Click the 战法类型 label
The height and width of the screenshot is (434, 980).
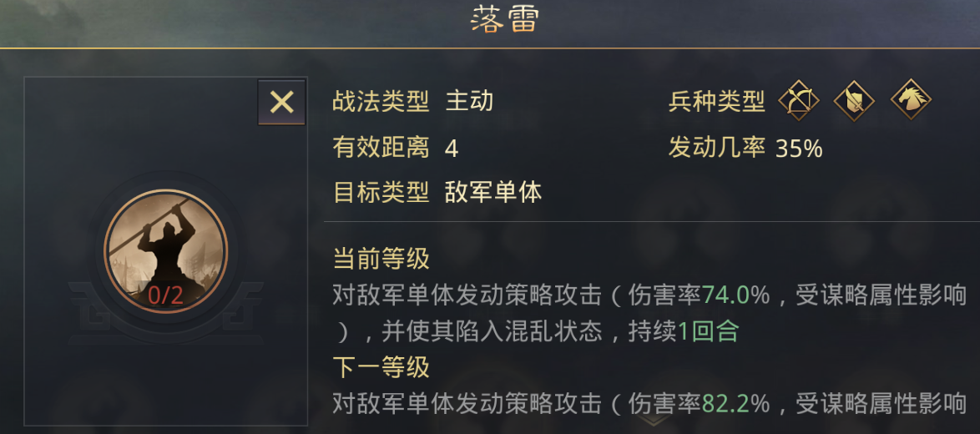click(381, 102)
